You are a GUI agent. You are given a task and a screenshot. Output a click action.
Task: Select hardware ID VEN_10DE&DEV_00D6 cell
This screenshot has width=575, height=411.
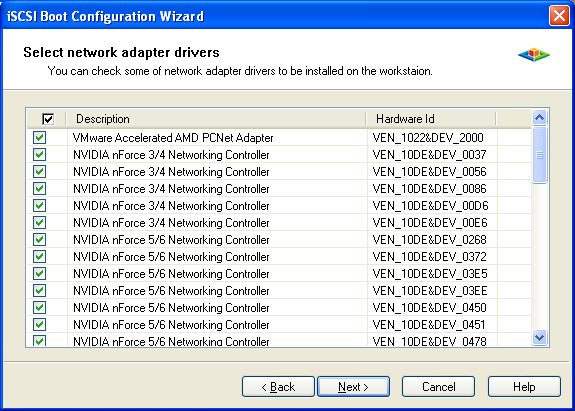[x=431, y=206]
